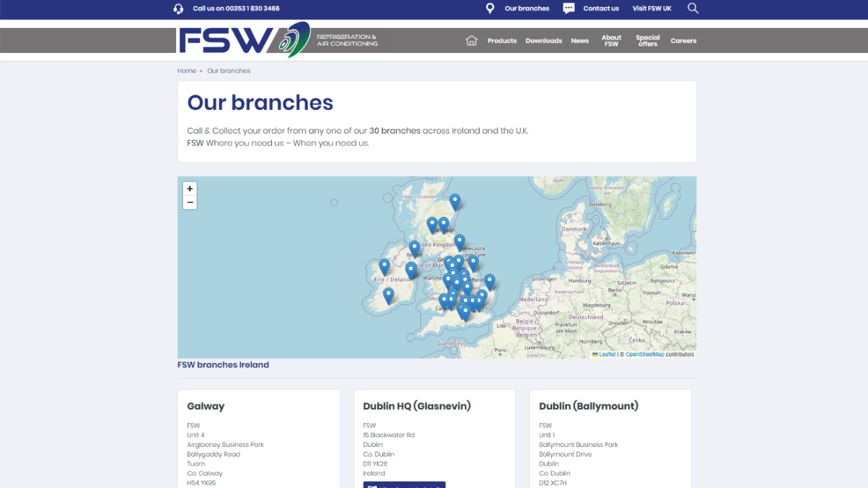Viewport: 868px width, 488px height.
Task: Zoom in on the map with the plus control
Action: [x=190, y=188]
